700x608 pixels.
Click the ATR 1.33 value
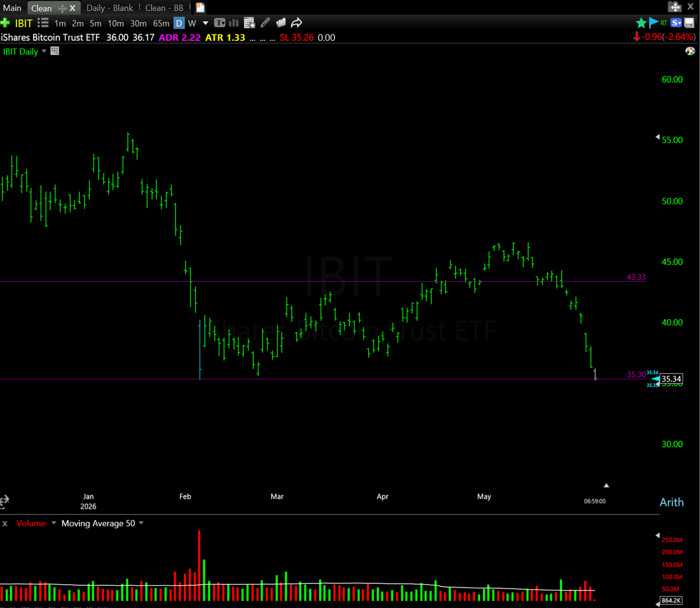(x=225, y=37)
